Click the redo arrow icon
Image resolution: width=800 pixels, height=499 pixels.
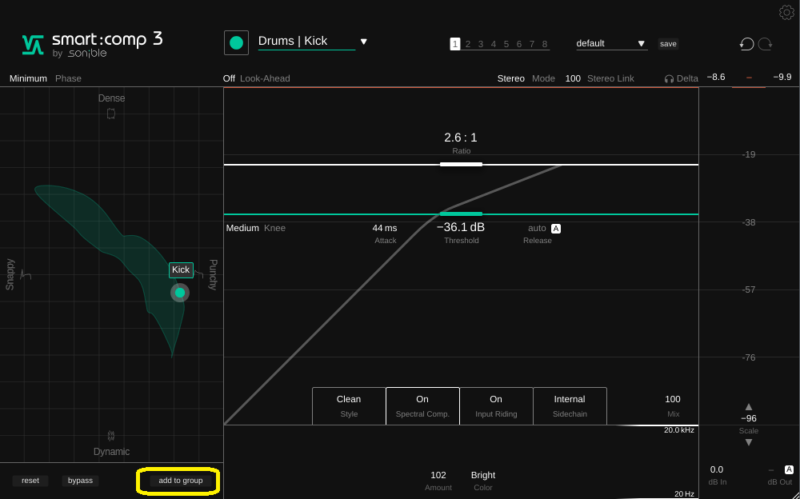click(766, 44)
